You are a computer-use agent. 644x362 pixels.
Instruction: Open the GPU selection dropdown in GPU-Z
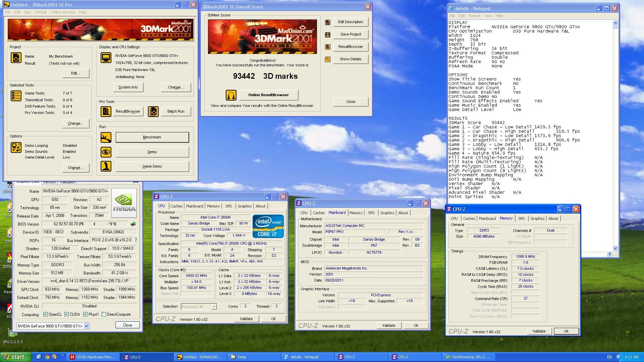click(86, 326)
